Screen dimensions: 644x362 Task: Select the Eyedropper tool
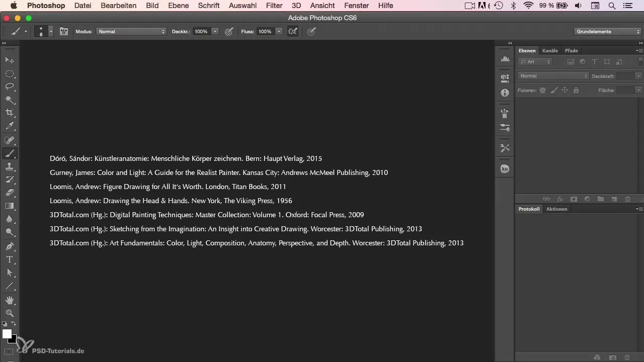(x=10, y=126)
